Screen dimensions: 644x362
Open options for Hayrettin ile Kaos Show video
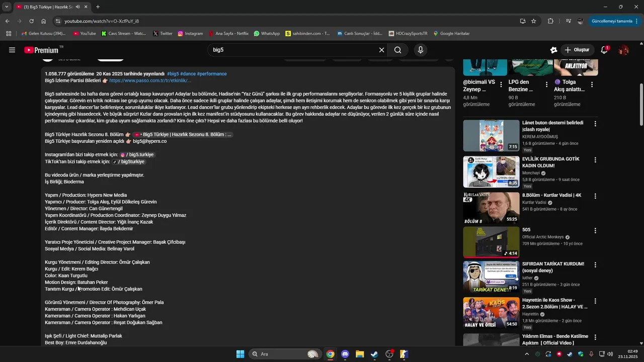click(x=595, y=301)
